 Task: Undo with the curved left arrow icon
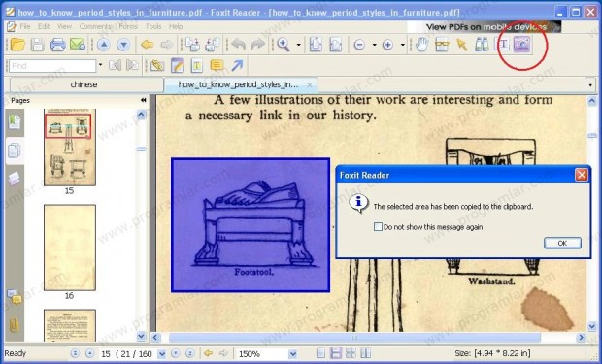pyautogui.click(x=239, y=45)
